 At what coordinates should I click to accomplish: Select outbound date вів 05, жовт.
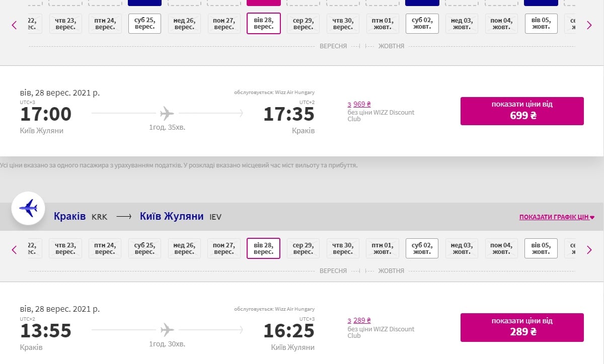point(541,24)
